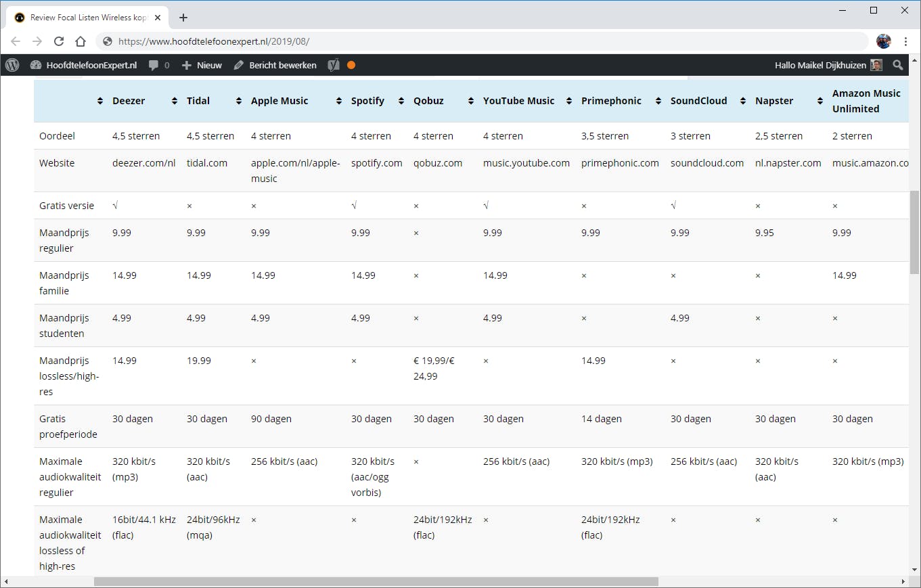Open the Chrome profile avatar
921x588 pixels.
(884, 41)
